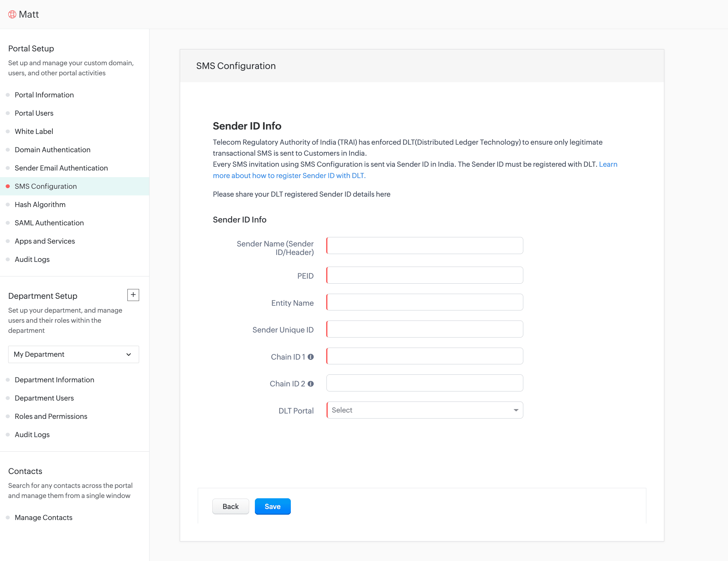Image resolution: width=728 pixels, height=561 pixels.
Task: Open Portal Information in sidebar
Action: tap(44, 95)
